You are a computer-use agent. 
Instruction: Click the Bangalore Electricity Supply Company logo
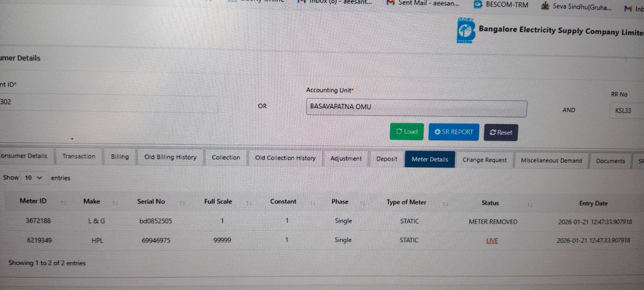[x=466, y=31]
